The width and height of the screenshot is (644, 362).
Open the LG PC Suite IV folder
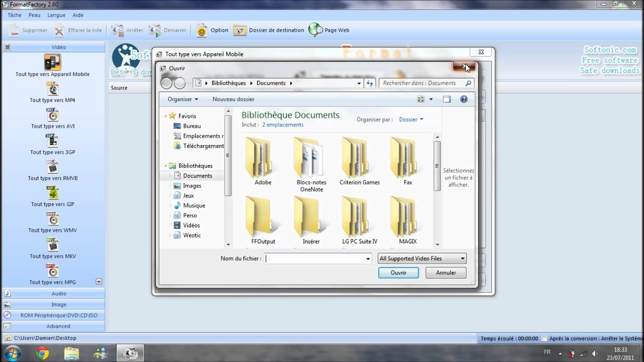[x=360, y=220]
